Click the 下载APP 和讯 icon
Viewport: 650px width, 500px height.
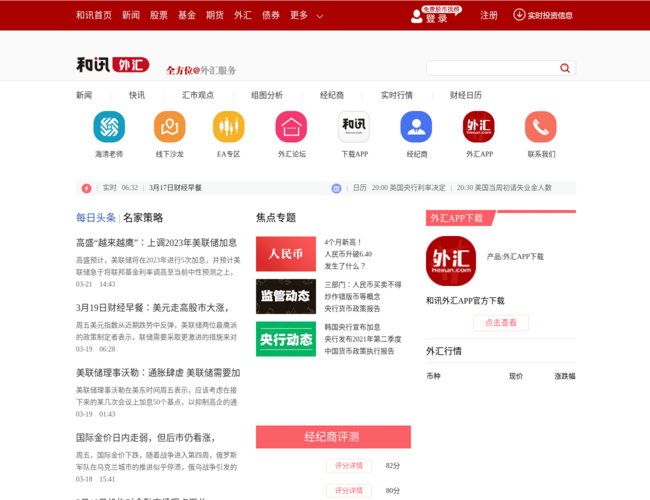click(354, 126)
